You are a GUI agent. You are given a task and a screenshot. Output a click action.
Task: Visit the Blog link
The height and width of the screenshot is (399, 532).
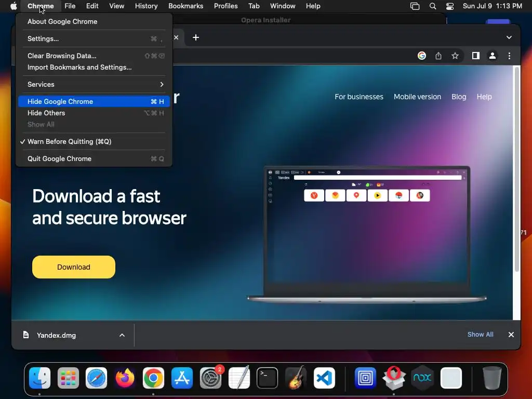[x=459, y=97]
